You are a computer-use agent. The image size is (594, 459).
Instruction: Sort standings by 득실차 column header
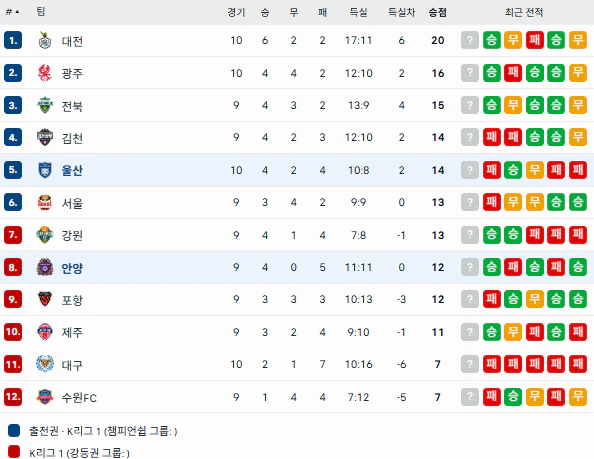401,12
